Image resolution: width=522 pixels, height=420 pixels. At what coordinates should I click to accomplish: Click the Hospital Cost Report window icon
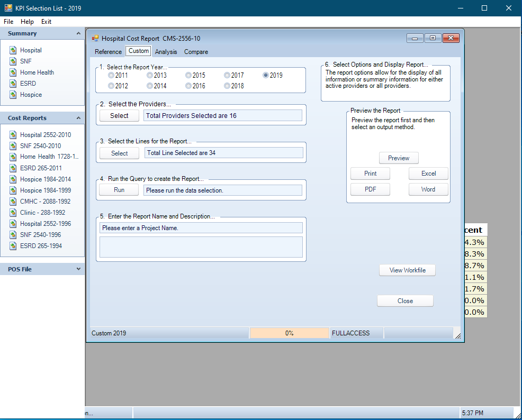(x=95, y=38)
